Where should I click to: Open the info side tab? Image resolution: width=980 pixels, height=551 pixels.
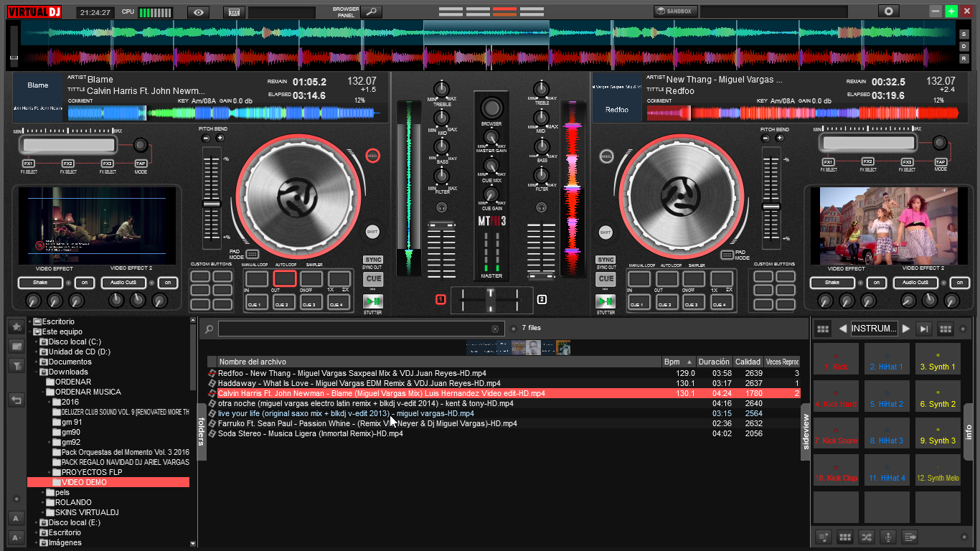pos(968,431)
